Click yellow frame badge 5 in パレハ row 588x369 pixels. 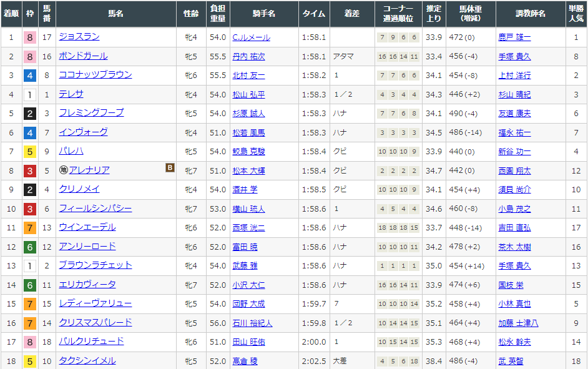click(29, 152)
